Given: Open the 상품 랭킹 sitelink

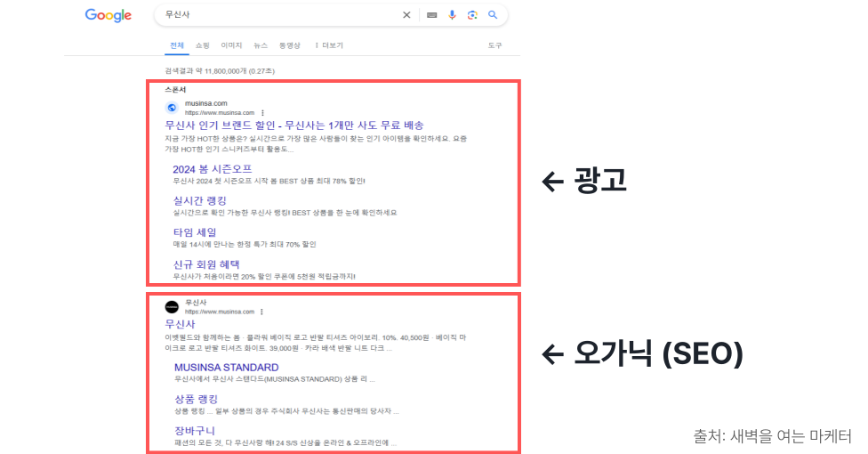Looking at the screenshot, I should (196, 399).
